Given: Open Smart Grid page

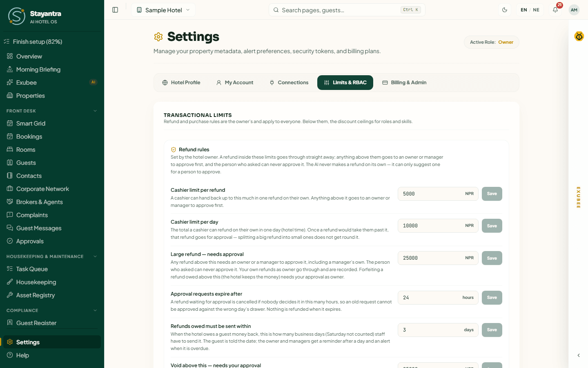Looking at the screenshot, I should 52,123.
